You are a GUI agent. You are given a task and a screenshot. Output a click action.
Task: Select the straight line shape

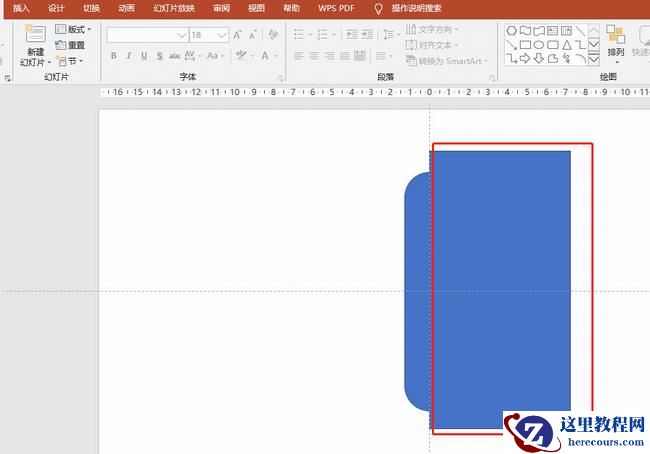pos(580,31)
